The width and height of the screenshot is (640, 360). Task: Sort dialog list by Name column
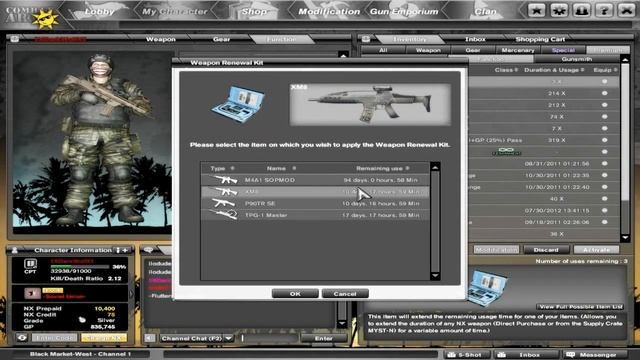click(x=281, y=168)
